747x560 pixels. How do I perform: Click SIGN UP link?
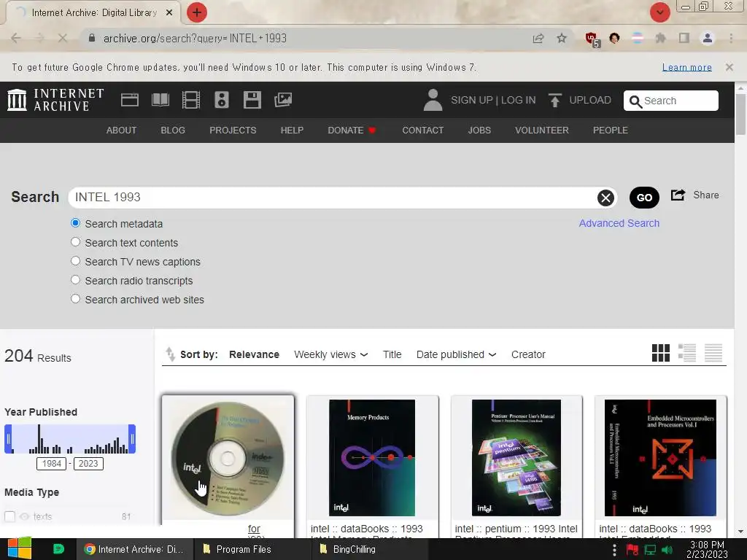tap(472, 100)
